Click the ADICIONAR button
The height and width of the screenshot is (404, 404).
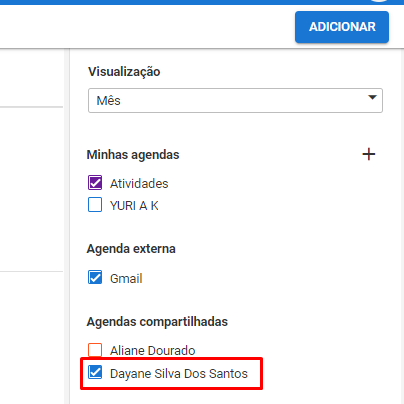(342, 27)
